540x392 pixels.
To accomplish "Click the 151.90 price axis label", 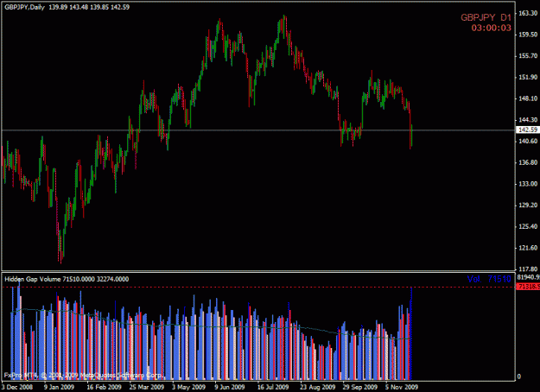I will point(528,77).
